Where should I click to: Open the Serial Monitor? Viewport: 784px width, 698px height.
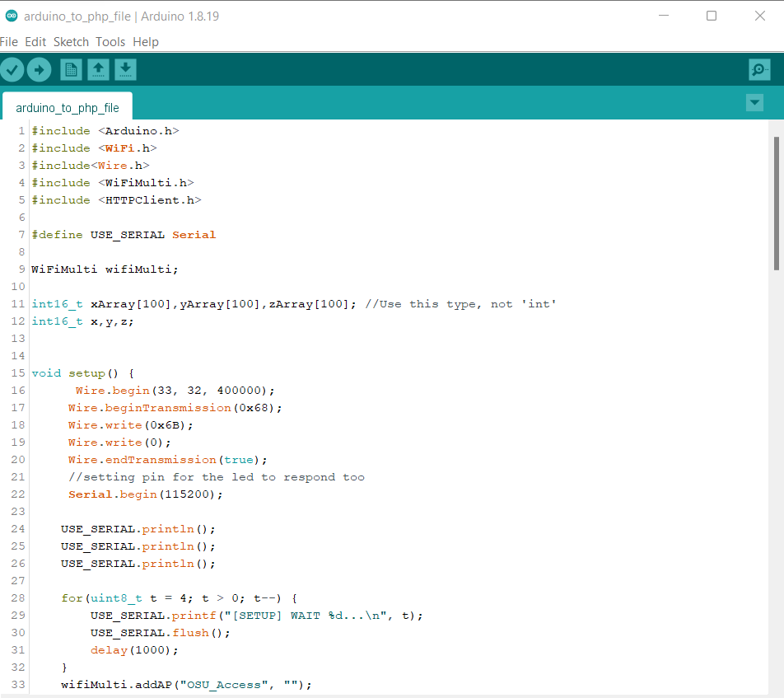[x=759, y=70]
